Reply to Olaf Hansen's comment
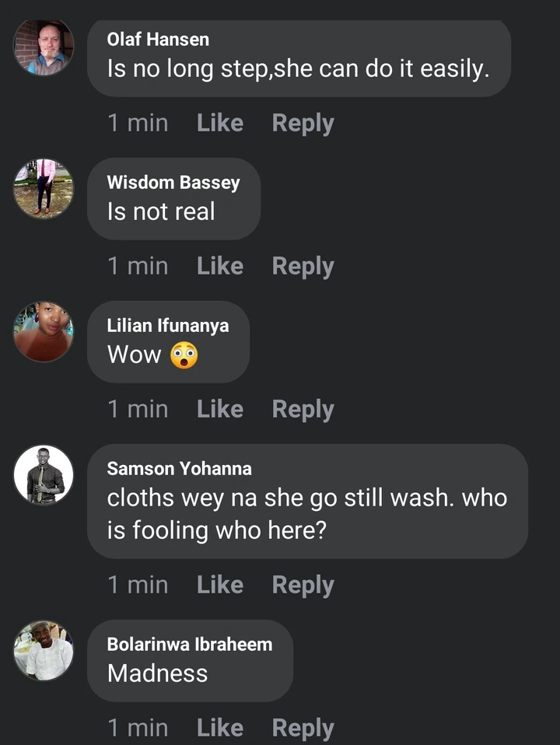The height and width of the screenshot is (745, 560). (x=303, y=123)
